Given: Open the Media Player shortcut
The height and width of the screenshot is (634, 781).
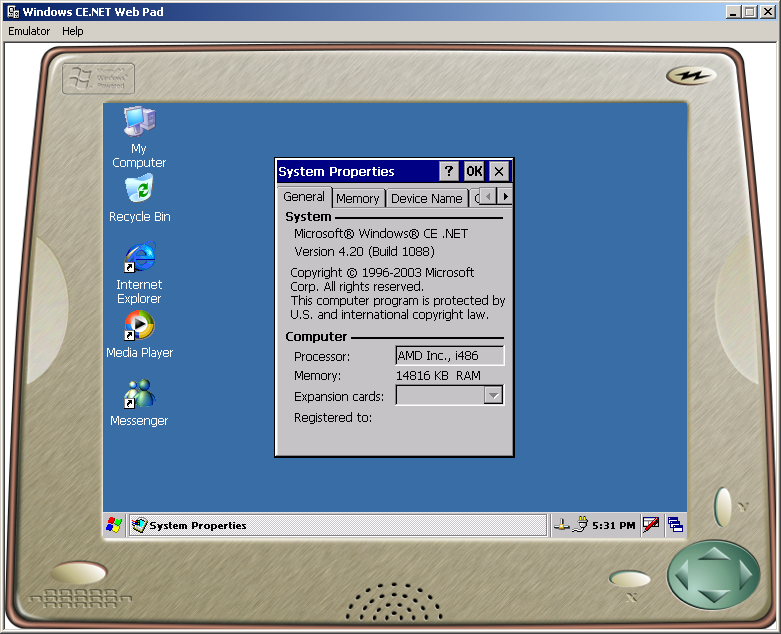Looking at the screenshot, I should coord(139,334).
